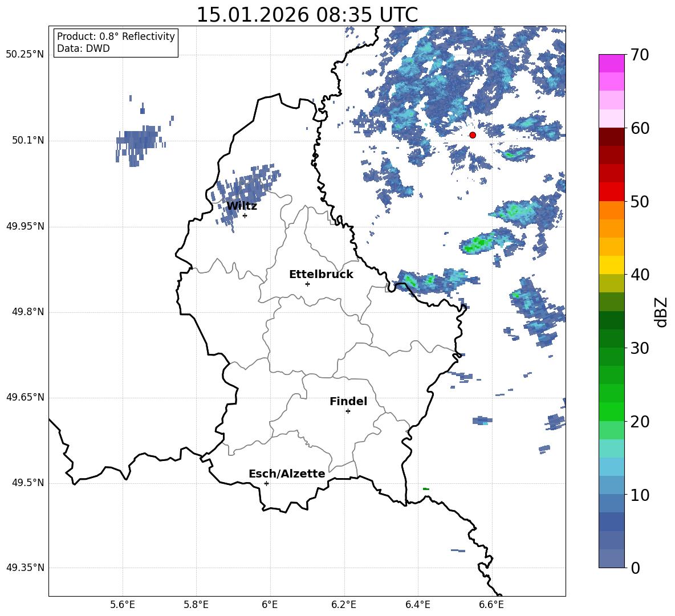
Task: Click the yellow swatch just above 40 dBZ
Action: pos(611,265)
